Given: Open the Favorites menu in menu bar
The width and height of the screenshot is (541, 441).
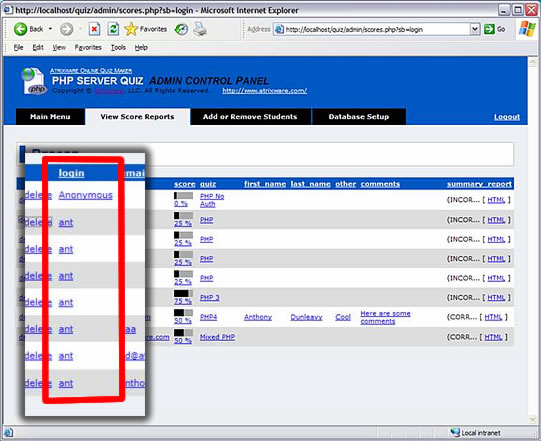Looking at the screenshot, I should point(88,48).
